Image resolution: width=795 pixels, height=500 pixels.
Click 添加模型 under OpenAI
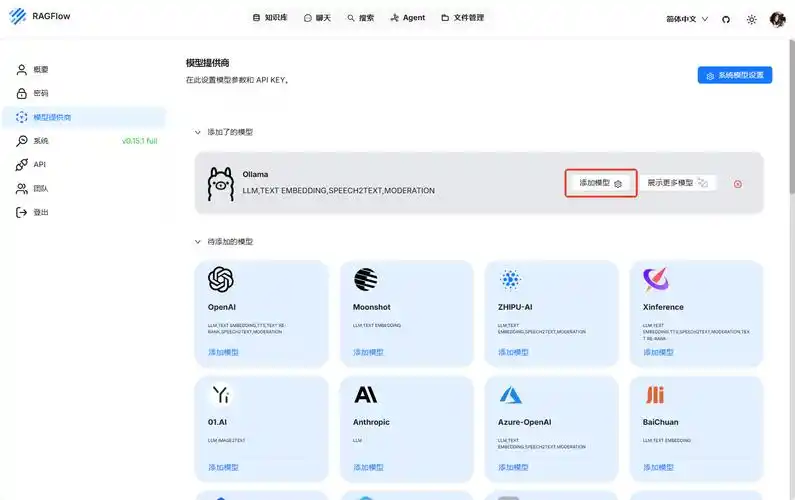223,352
